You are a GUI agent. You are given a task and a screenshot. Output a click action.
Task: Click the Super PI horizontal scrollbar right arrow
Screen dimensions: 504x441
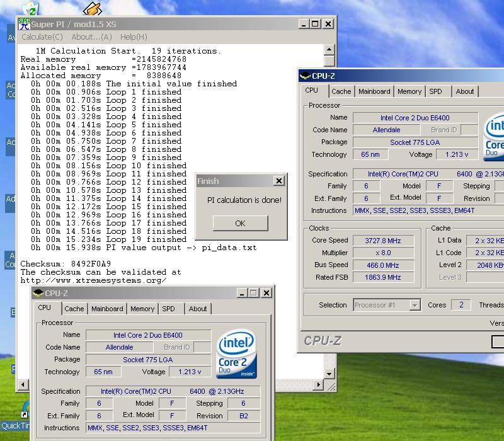pyautogui.click(x=318, y=384)
